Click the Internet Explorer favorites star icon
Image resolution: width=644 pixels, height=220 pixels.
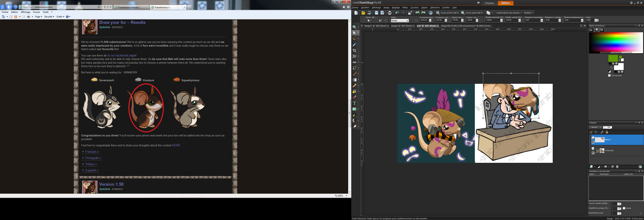[x=344, y=7]
